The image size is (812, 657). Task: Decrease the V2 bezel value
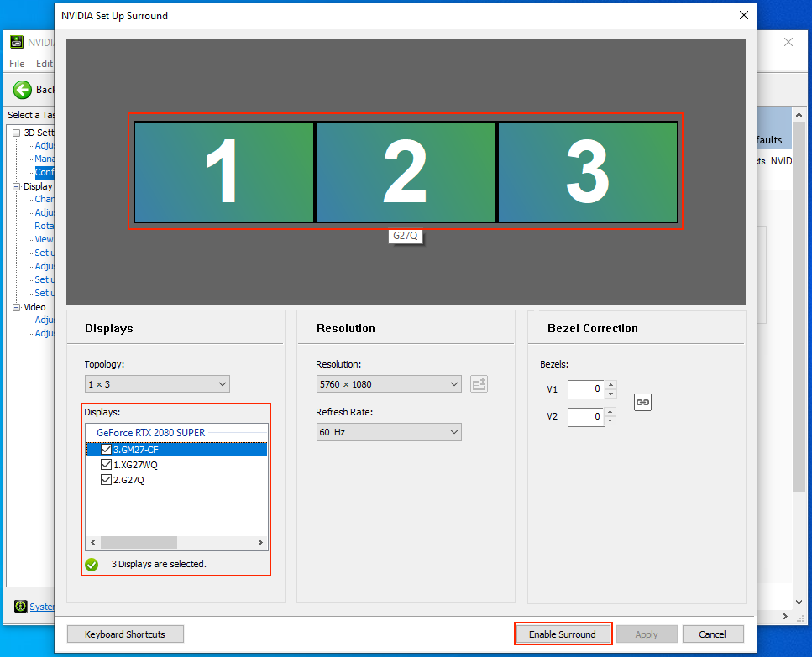pyautogui.click(x=611, y=421)
